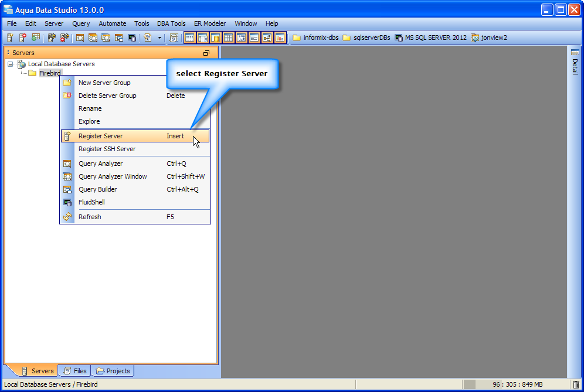
Task: Open the DBA Tools menu
Action: [171, 23]
